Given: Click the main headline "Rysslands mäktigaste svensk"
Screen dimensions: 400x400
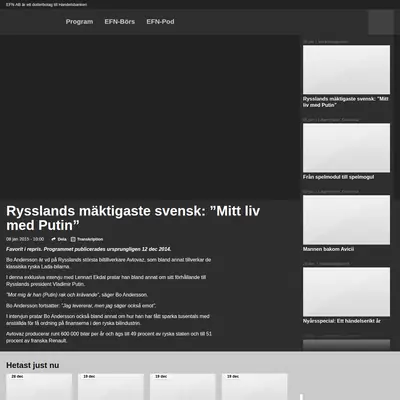Looking at the screenshot, I should 133,218.
